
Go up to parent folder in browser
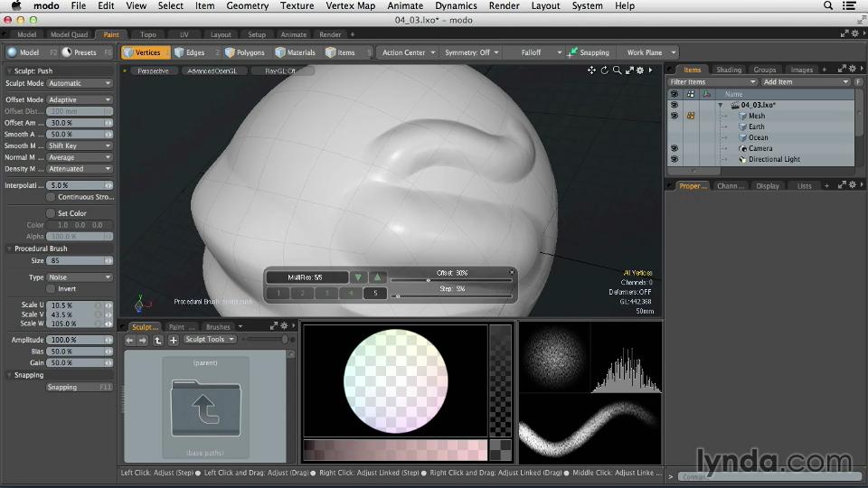pyautogui.click(x=157, y=340)
